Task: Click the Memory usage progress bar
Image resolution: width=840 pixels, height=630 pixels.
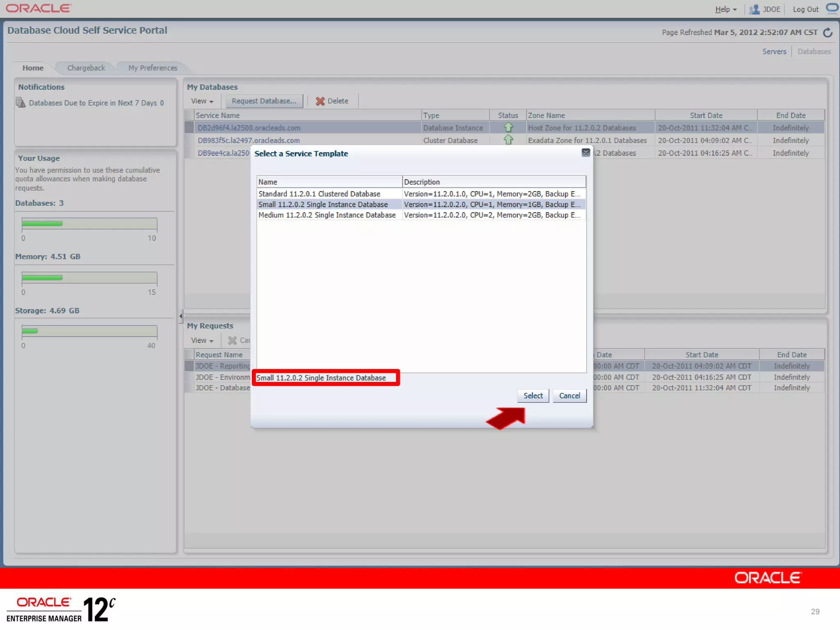Action: pos(89,278)
